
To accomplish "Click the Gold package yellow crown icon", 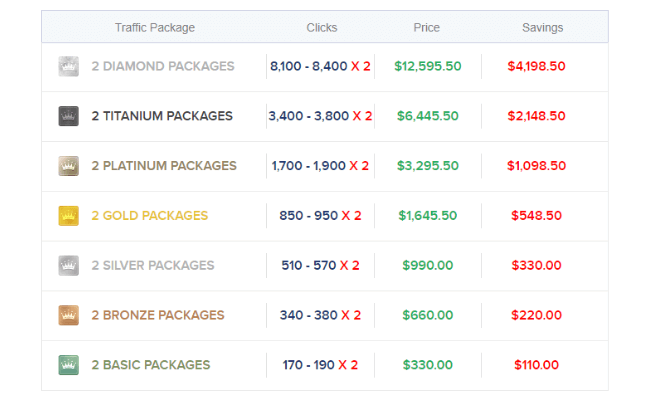I will coord(68,216).
